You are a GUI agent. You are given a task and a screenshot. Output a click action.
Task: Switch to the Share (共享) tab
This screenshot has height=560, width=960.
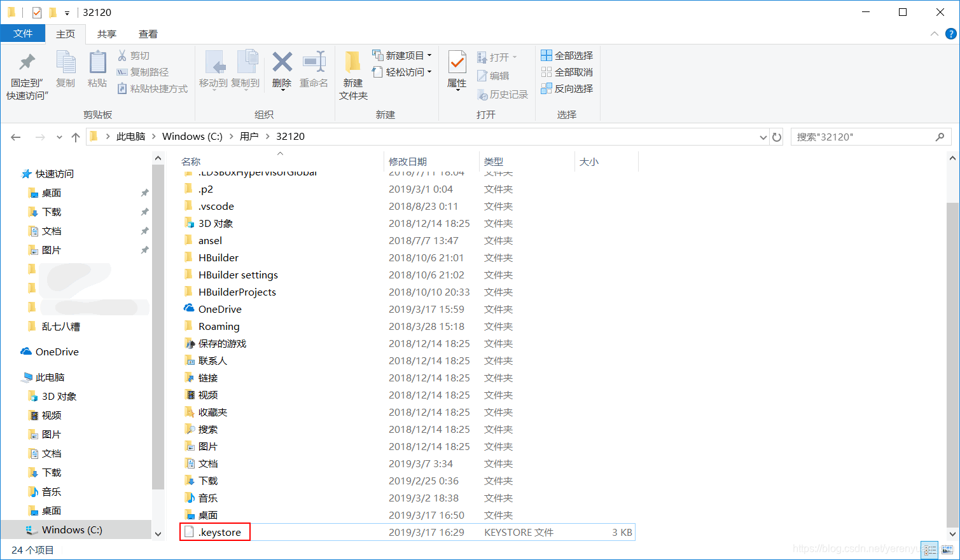(x=107, y=34)
